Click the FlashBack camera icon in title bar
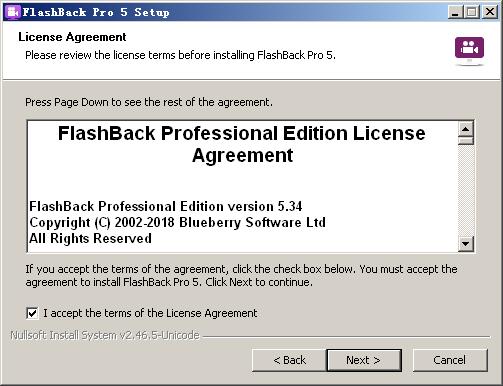 pyautogui.click(x=13, y=12)
